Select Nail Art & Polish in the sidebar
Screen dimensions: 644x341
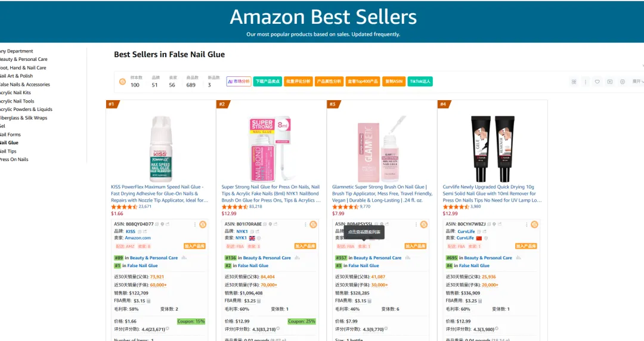(16, 76)
